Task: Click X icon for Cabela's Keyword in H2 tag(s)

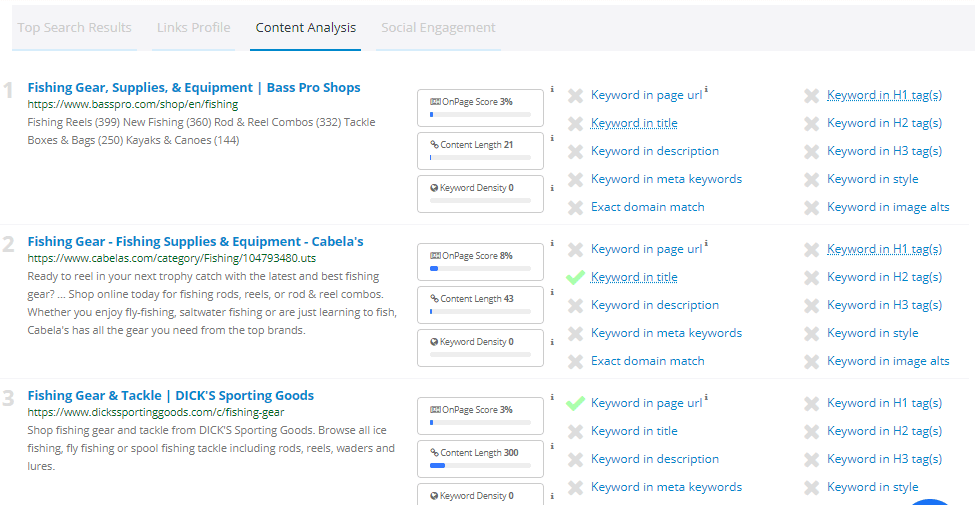Action: pos(811,278)
